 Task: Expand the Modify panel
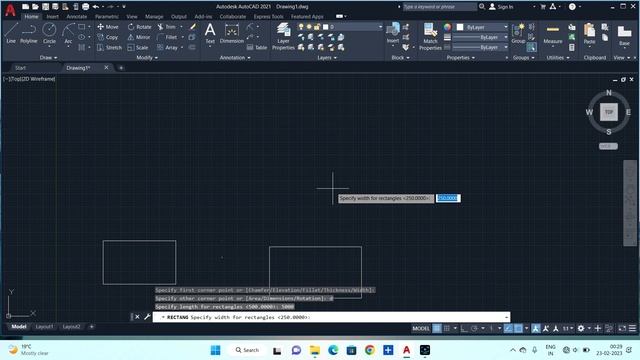(147, 58)
